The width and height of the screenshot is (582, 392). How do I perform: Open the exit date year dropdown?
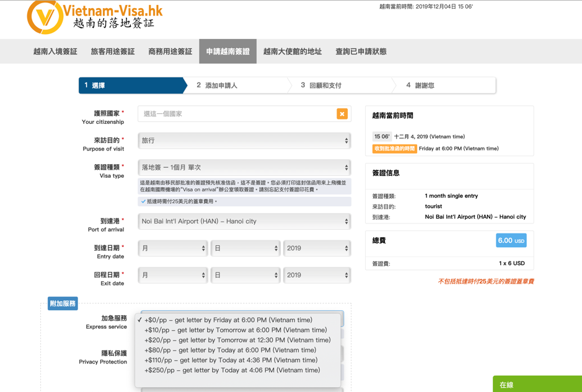click(317, 276)
